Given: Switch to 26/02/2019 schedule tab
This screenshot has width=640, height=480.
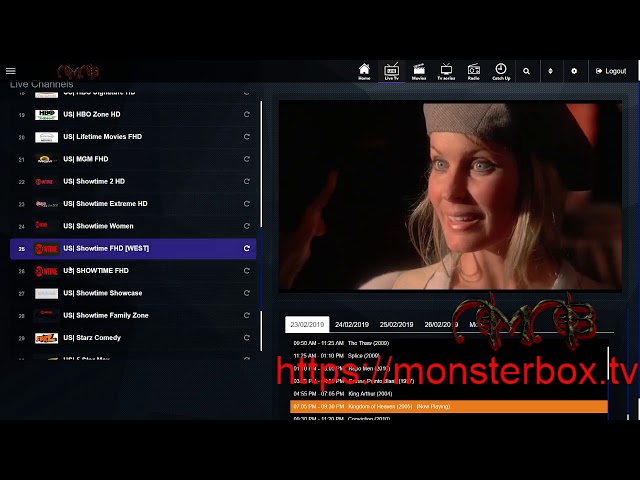Looking at the screenshot, I should 441,324.
